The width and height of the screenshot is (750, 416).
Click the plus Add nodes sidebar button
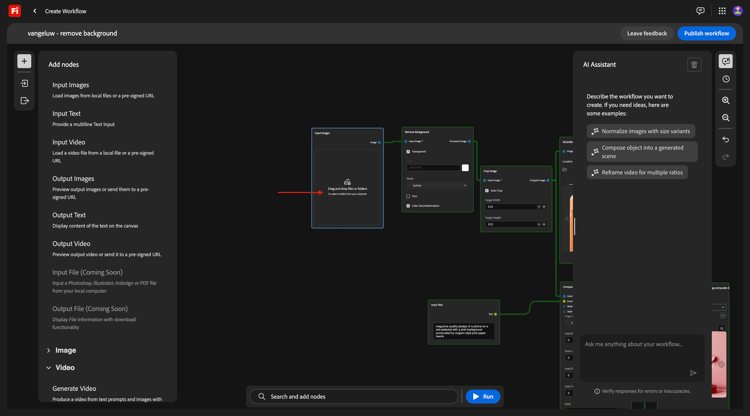pyautogui.click(x=24, y=61)
